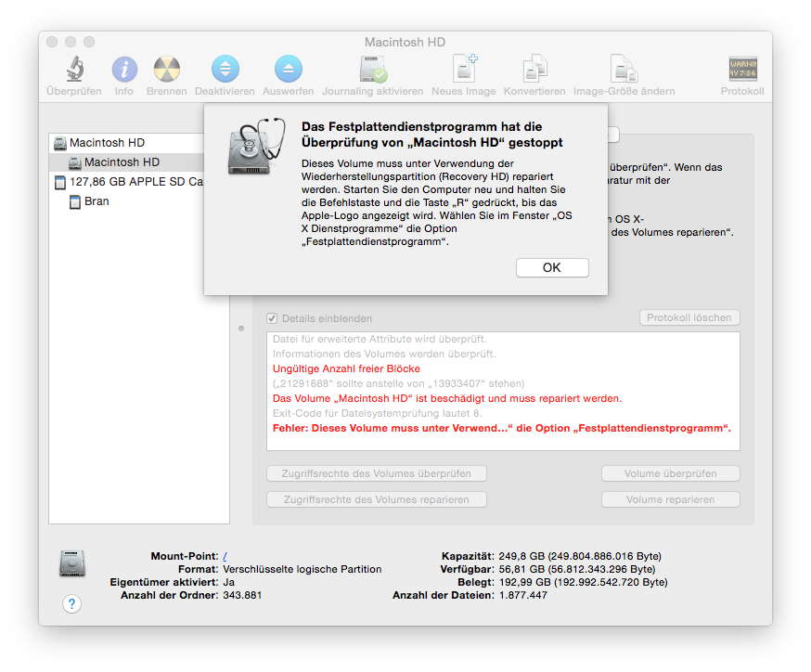811x672 pixels.
Task: Click the Auswerfen eject icon
Action: (x=288, y=69)
